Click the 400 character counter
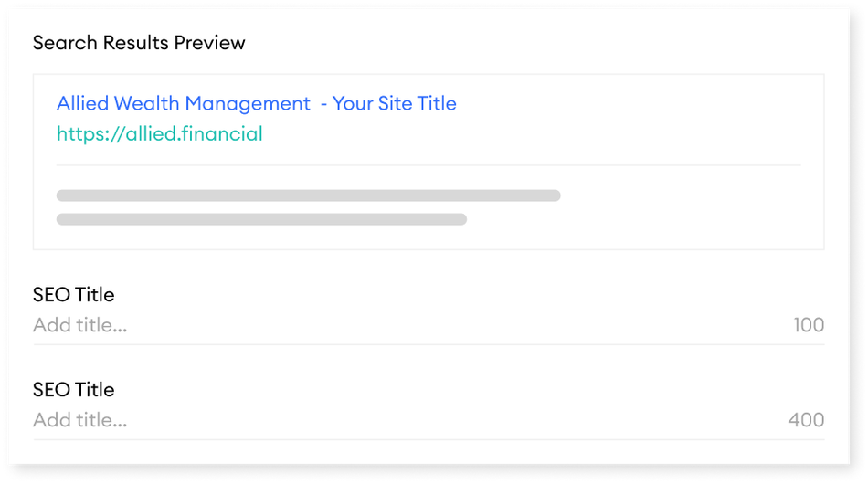 point(806,420)
